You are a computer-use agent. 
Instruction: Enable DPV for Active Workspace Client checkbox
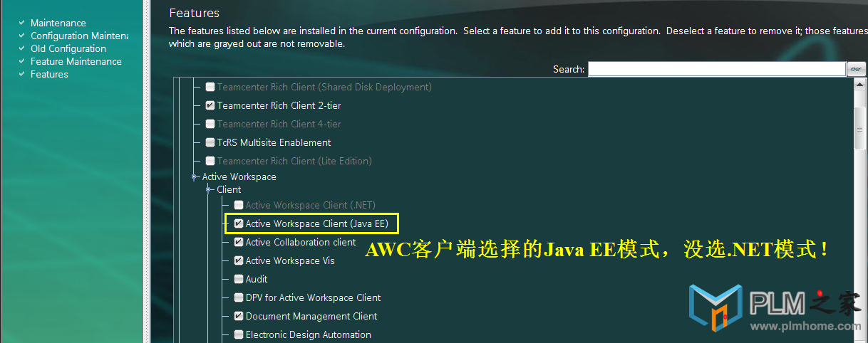click(x=239, y=297)
